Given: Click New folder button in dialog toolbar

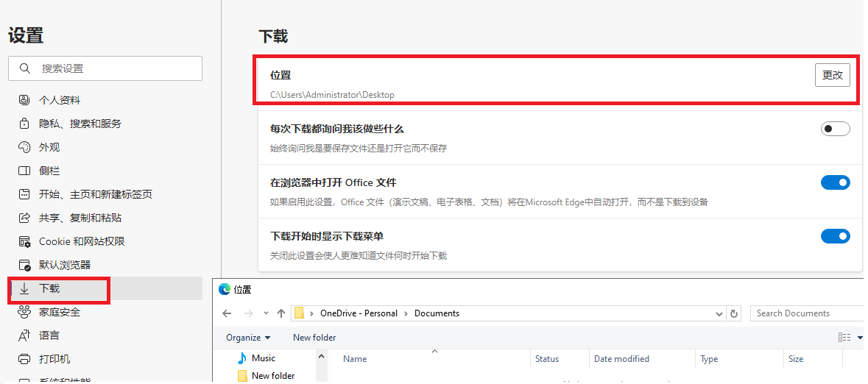Looking at the screenshot, I should click(314, 338).
